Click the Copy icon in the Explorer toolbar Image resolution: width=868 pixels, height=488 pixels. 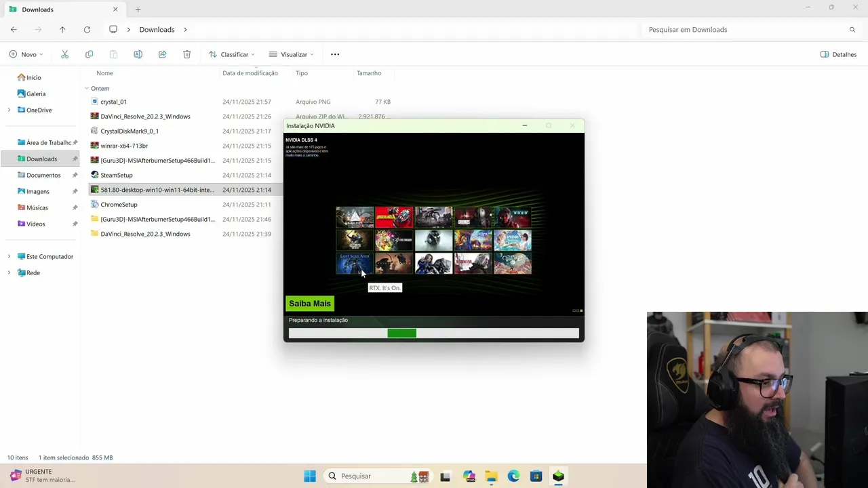[x=89, y=54]
